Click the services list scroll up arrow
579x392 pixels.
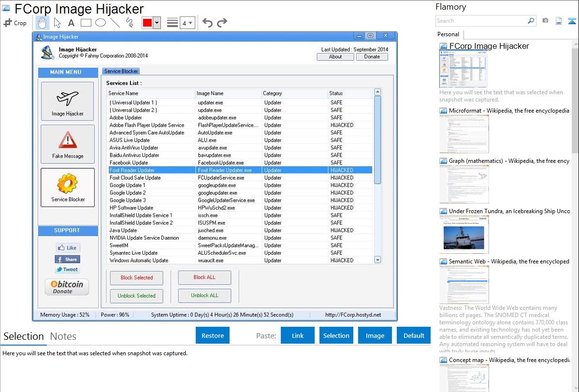[x=377, y=92]
